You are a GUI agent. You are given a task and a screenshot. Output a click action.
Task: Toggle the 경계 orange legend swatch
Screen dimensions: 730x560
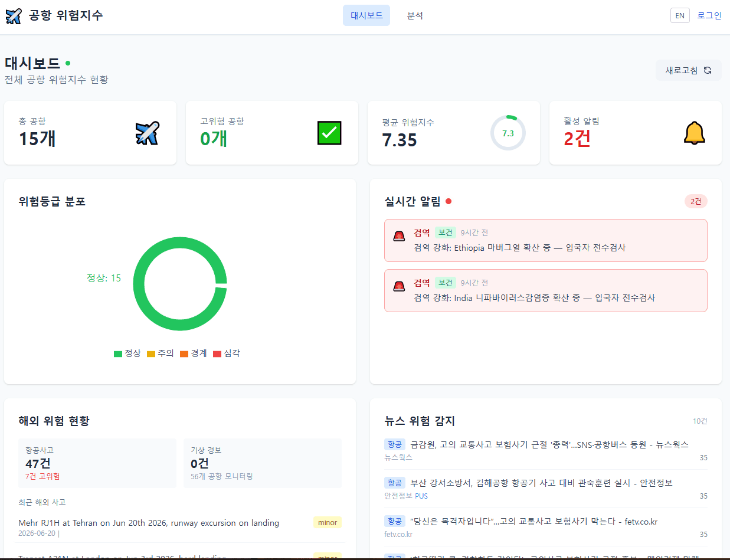coord(184,353)
